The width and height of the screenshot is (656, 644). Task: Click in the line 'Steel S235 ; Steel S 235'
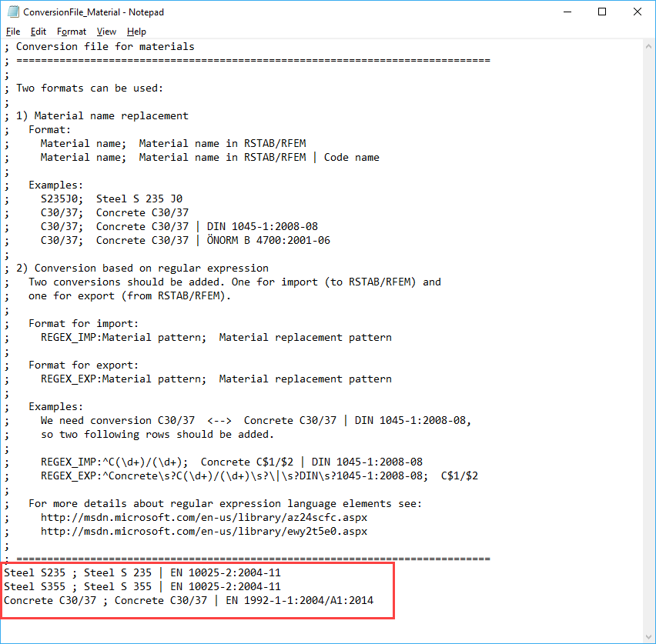(x=142, y=572)
